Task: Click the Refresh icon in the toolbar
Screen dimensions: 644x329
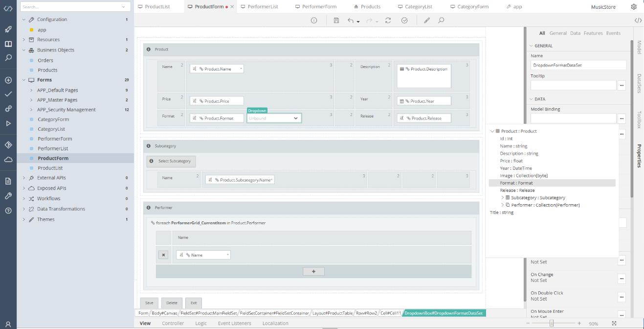Action: pos(388,21)
